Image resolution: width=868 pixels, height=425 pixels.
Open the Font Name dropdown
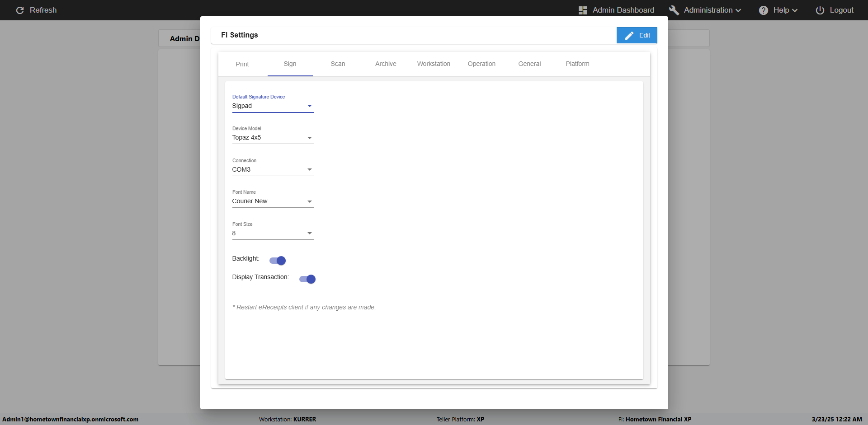point(273,201)
